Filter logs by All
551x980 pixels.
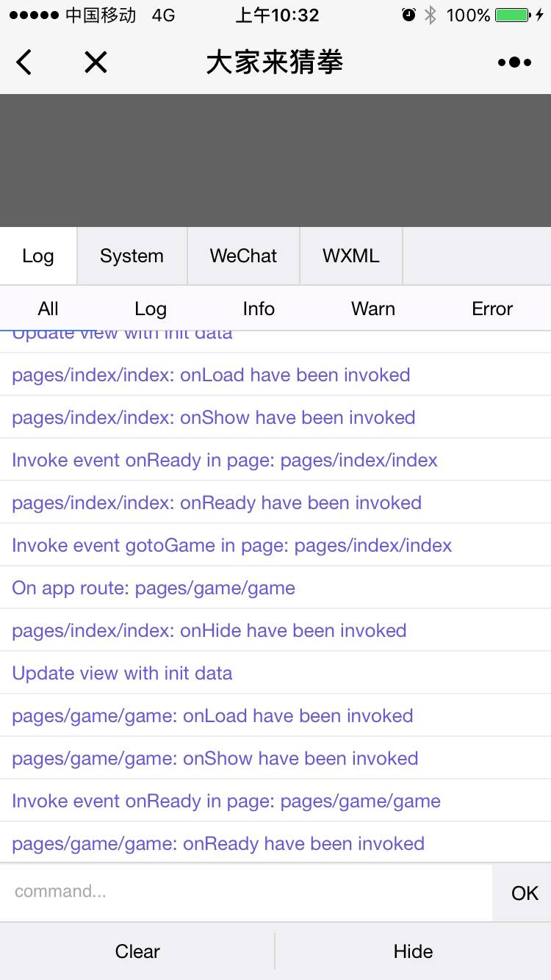click(48, 309)
